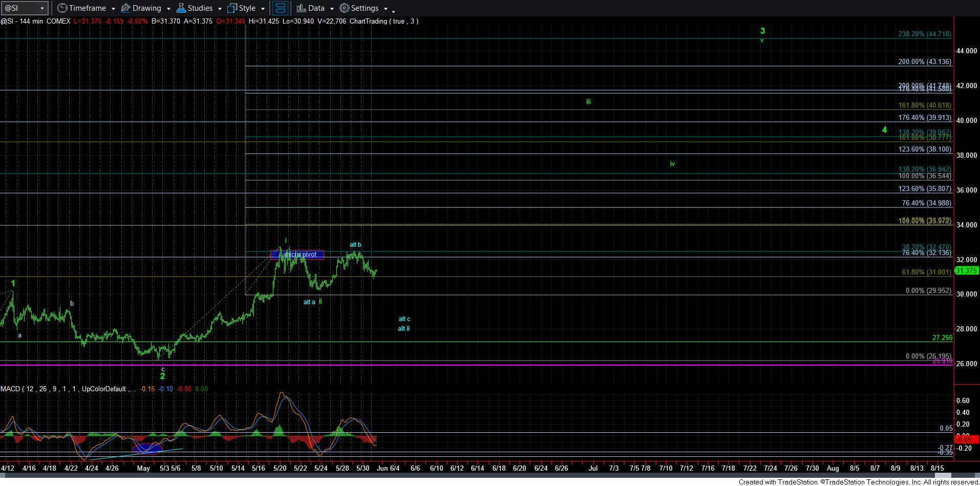
Task: Expand the Timeframe dropdown arrow
Action: click(113, 9)
